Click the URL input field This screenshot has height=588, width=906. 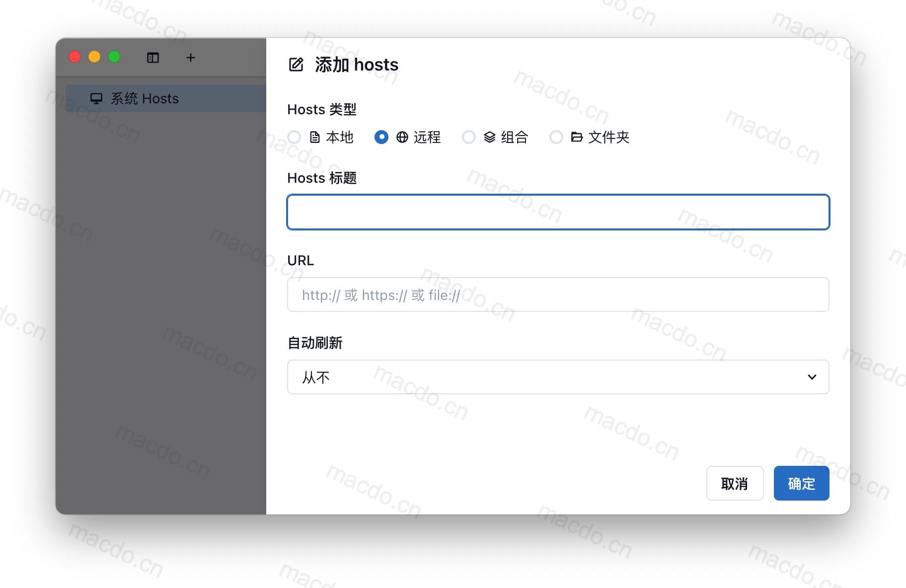click(558, 294)
